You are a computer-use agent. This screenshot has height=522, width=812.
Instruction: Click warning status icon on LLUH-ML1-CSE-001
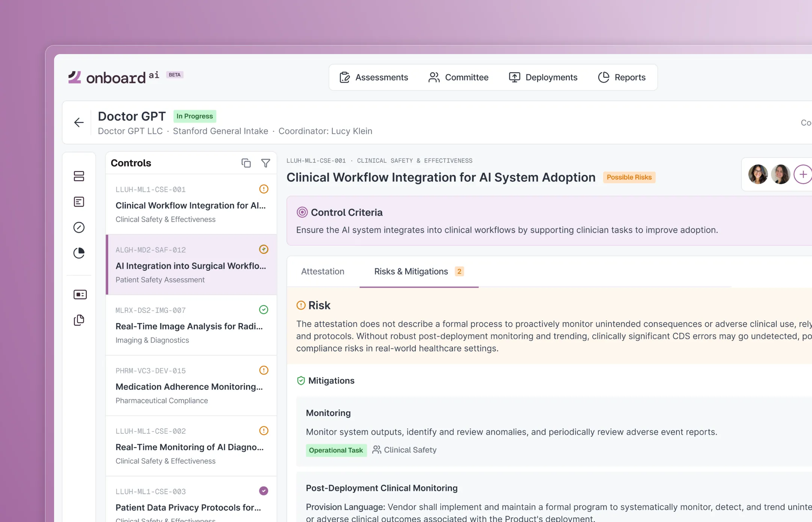pyautogui.click(x=264, y=189)
